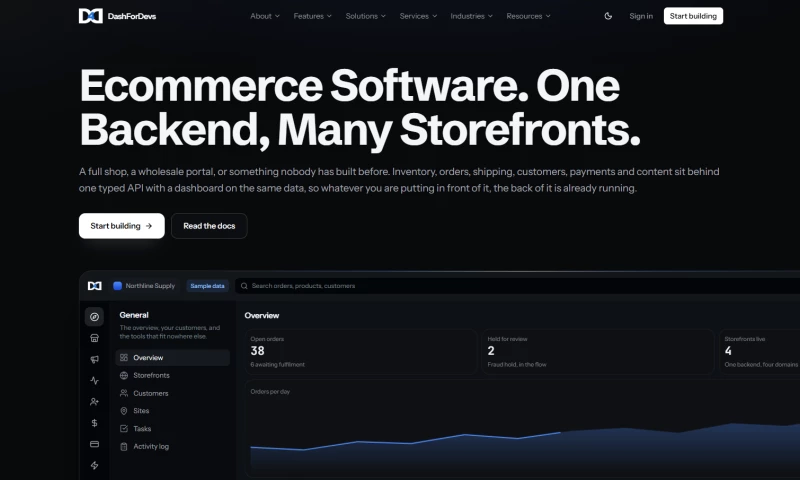Click Sign in in the header
Viewport: 800px width, 480px height.
[x=641, y=16]
